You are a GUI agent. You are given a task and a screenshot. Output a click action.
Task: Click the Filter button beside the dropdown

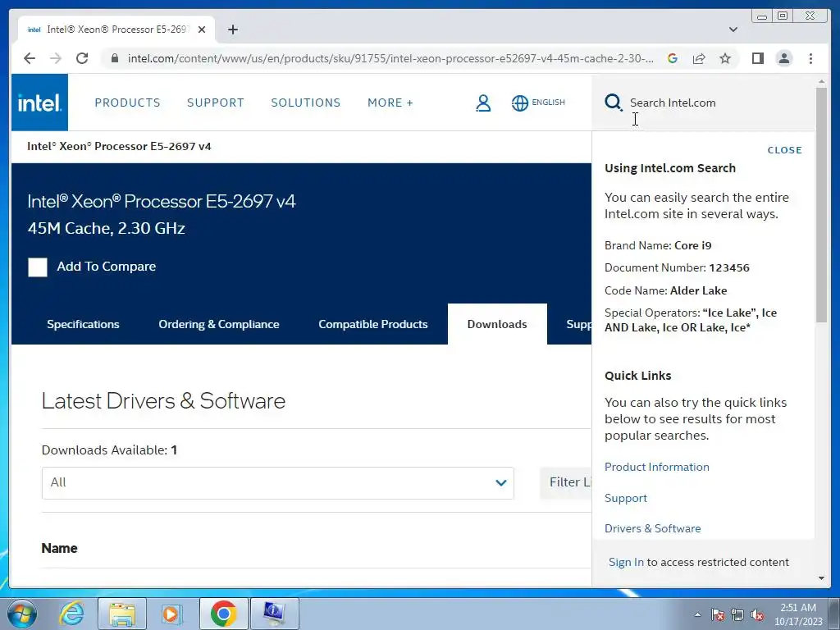(566, 482)
